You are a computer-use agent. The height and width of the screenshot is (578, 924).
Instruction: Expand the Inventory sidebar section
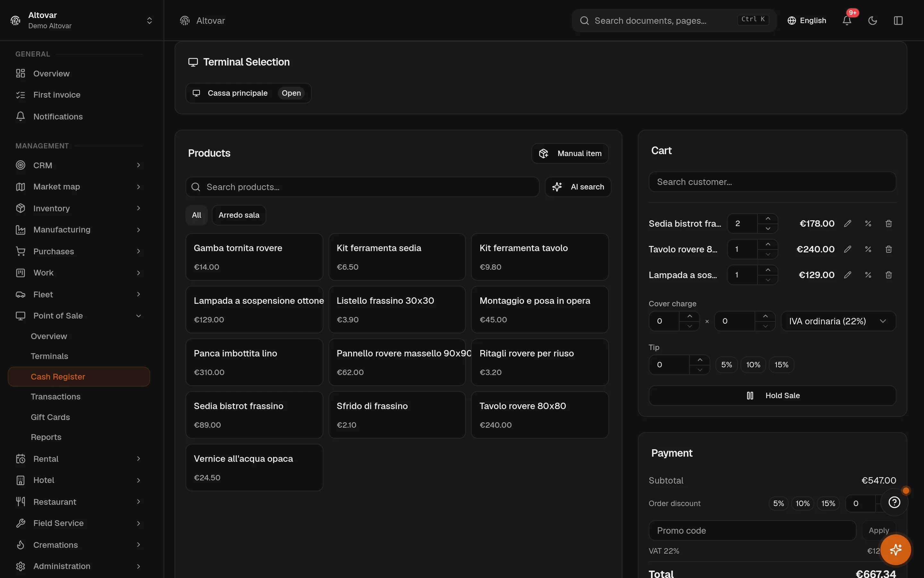coord(79,208)
